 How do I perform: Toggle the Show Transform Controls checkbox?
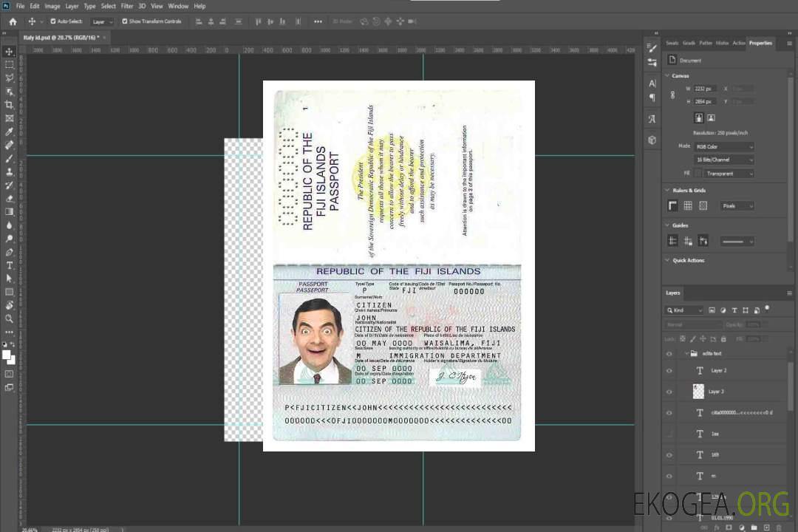tap(125, 21)
